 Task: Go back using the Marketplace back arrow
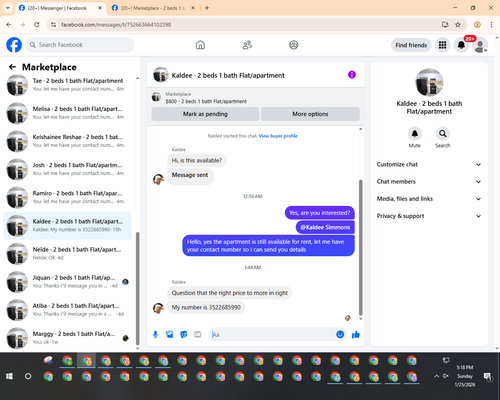click(x=12, y=67)
